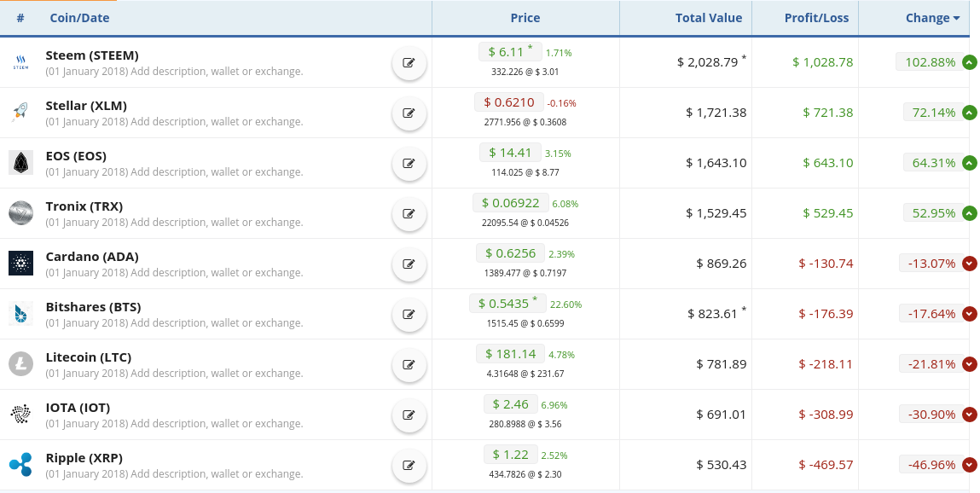The height and width of the screenshot is (493, 980).
Task: Click the Cardano coin logo
Action: (x=20, y=264)
